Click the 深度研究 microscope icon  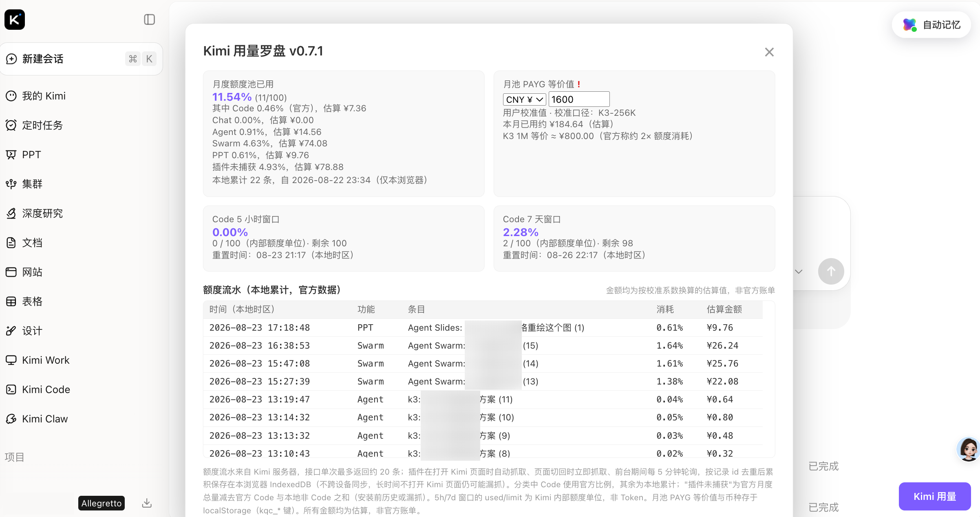[11, 213]
